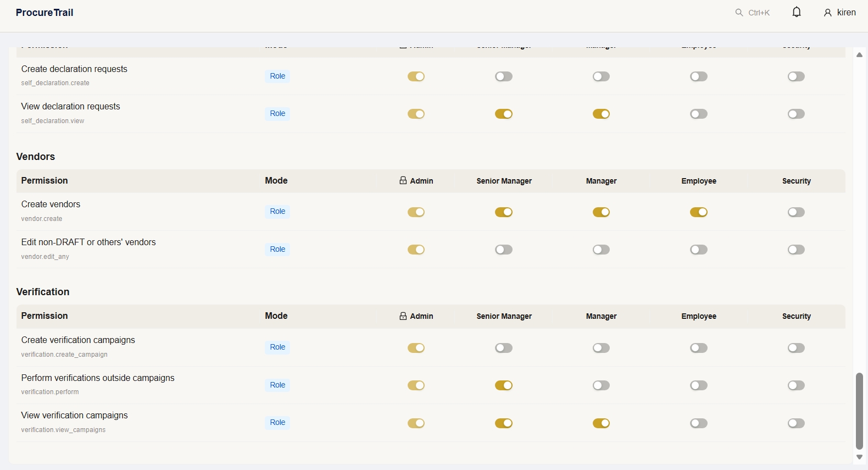This screenshot has height=470, width=868.
Task: Click Role mode badge for View verification campaigns
Action: point(277,423)
